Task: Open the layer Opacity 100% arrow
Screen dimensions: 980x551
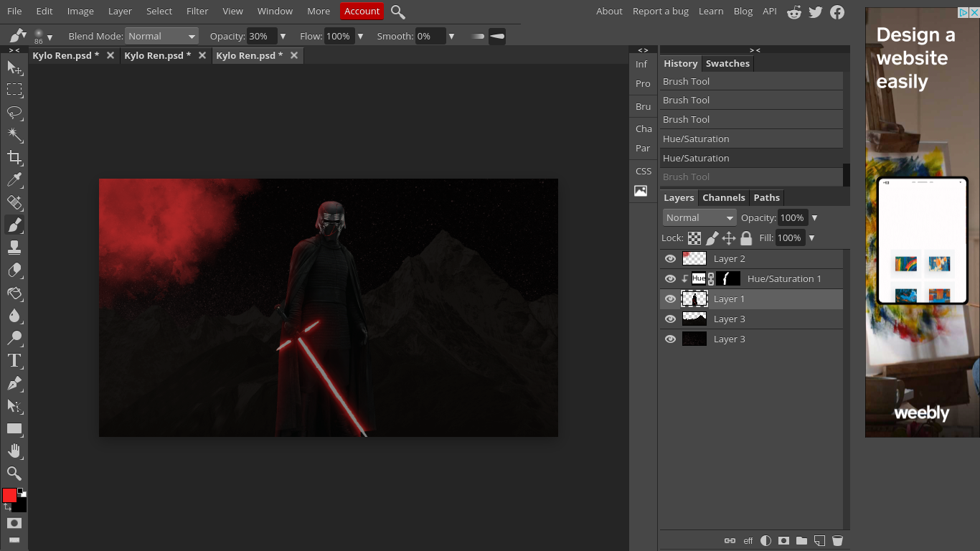Action: [814, 218]
